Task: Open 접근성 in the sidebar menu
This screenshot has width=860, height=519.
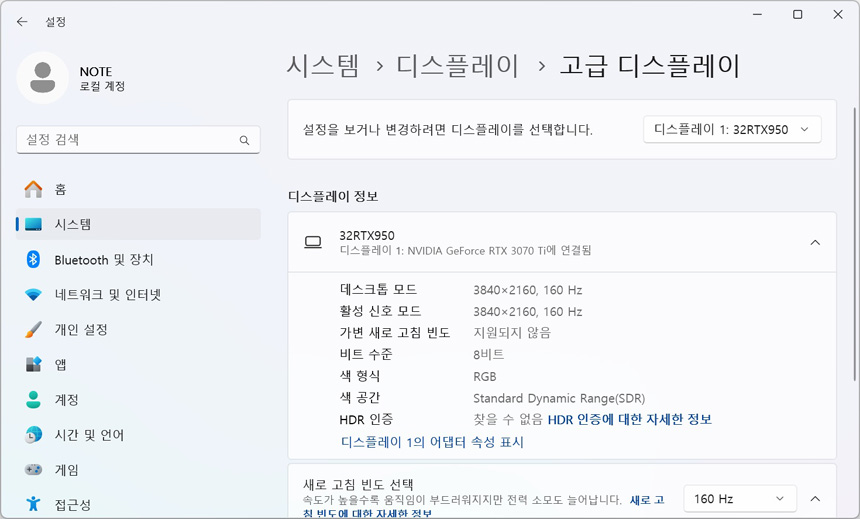Action: [73, 505]
